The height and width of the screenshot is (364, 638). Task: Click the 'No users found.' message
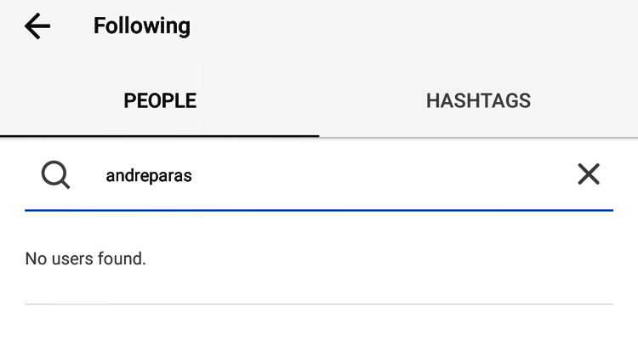tap(86, 259)
